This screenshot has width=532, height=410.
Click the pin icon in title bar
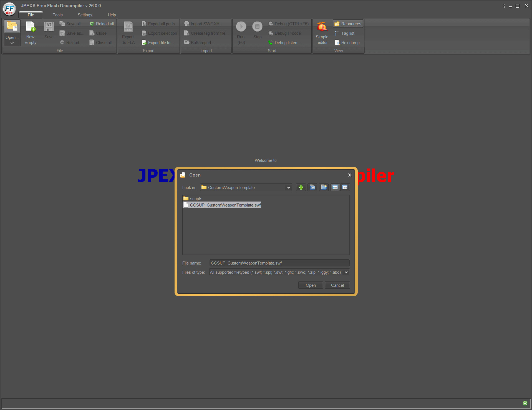coord(504,6)
